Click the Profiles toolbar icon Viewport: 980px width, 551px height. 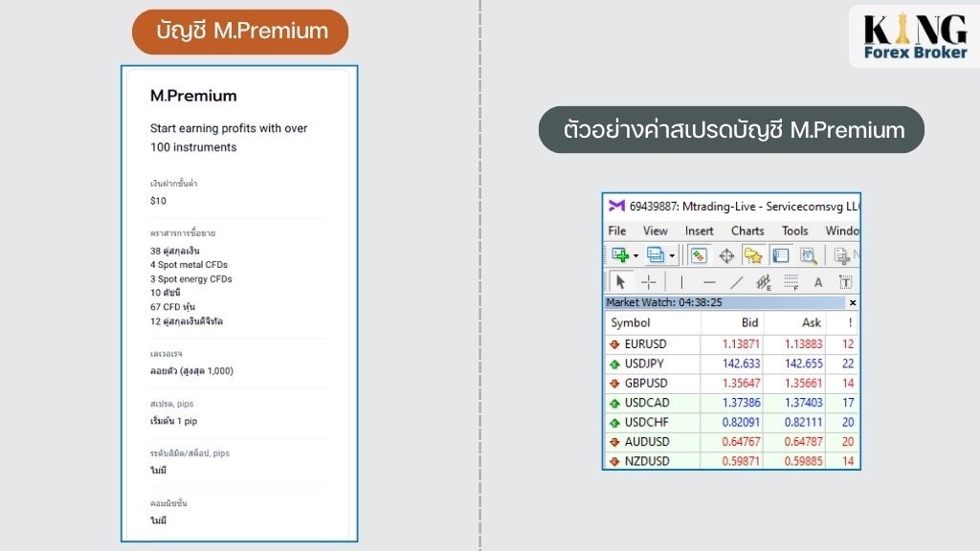coord(655,254)
